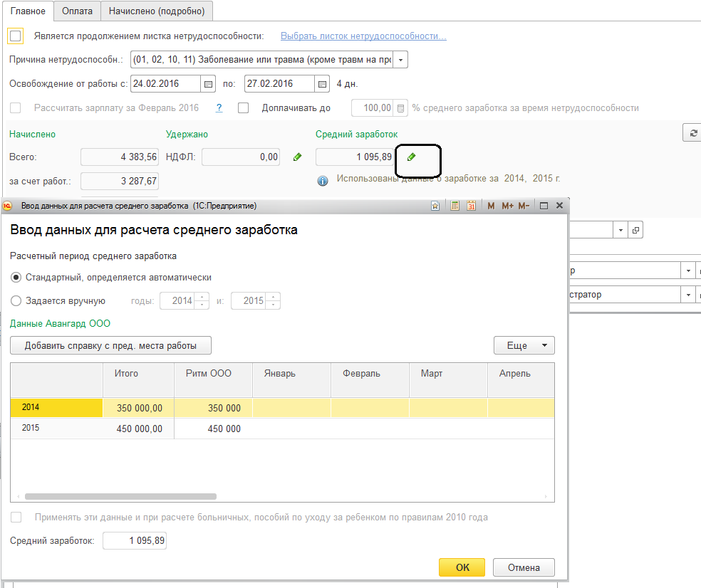Click the Отмена button
701x588 pixels.
pyautogui.click(x=524, y=567)
